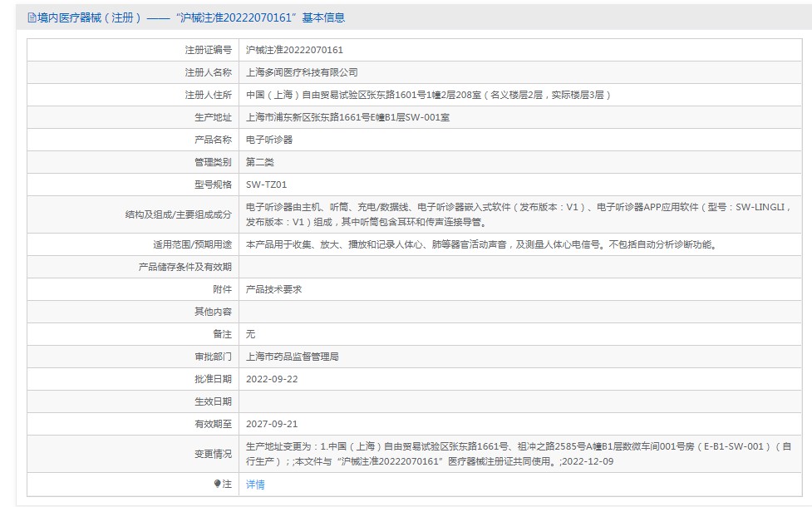This screenshot has height=507, width=812.
Task: Select attachment value 产品技术要求
Action: pos(274,289)
